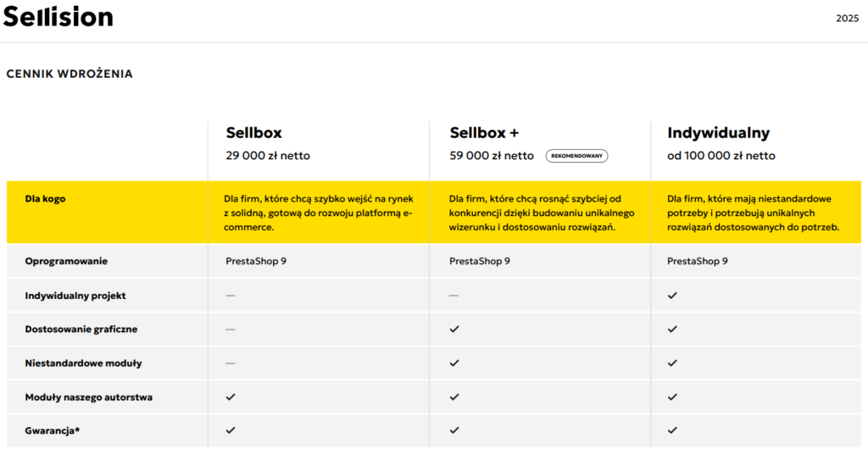Screen dimensions: 868x460
Task: Click Indywidualny projekt dash under Sellbox +
Action: click(x=454, y=296)
